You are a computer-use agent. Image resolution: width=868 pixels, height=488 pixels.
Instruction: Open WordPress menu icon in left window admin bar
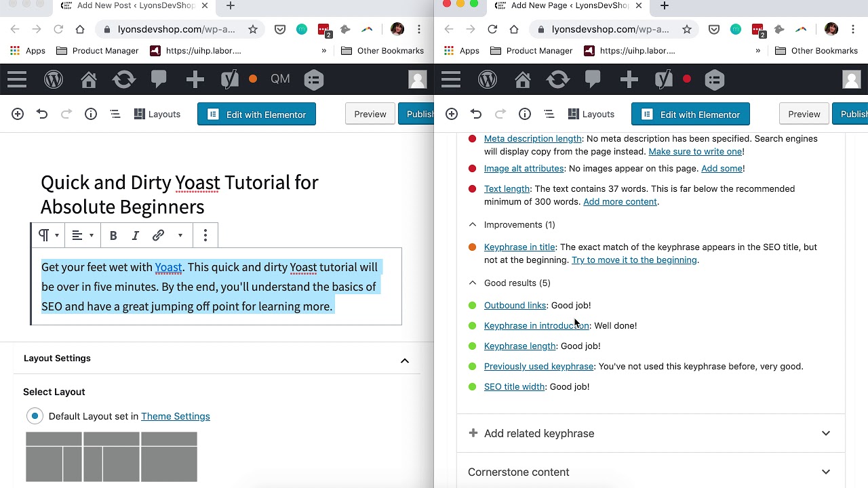pos(54,79)
